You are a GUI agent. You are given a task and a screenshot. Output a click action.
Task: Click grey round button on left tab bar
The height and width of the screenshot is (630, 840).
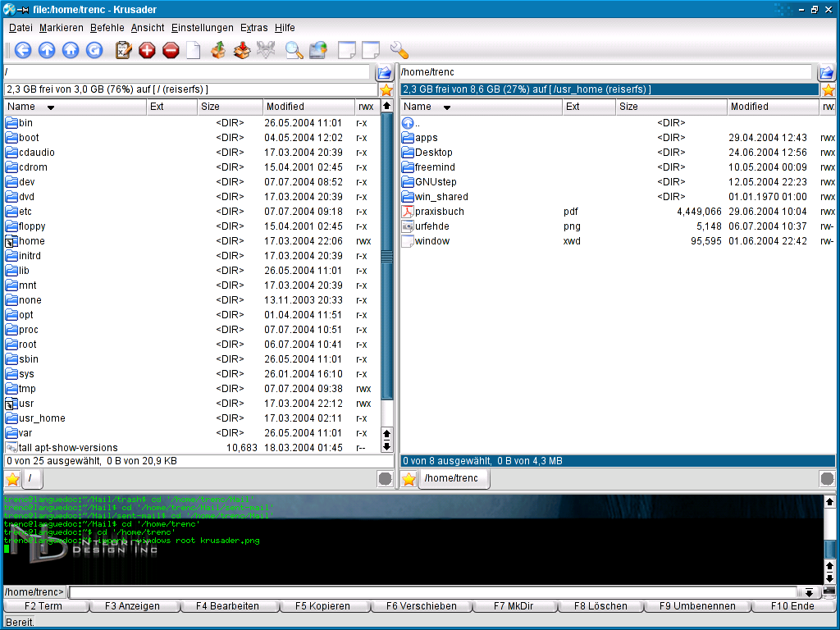tap(385, 479)
